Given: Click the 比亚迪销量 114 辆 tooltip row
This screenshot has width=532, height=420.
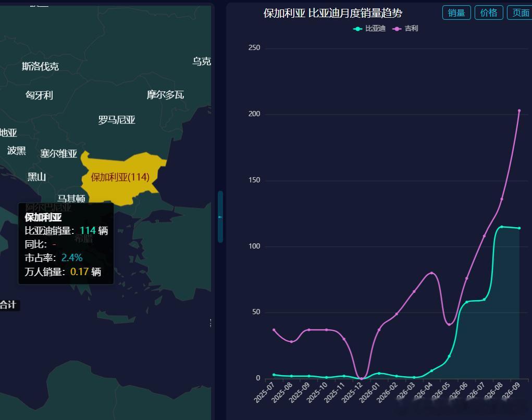Looking at the screenshot, I should pos(66,231).
